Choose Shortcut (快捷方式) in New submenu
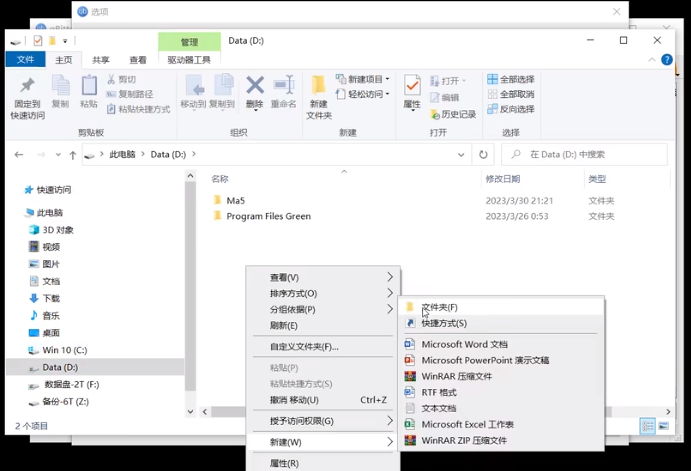691x471 pixels. click(x=501, y=323)
